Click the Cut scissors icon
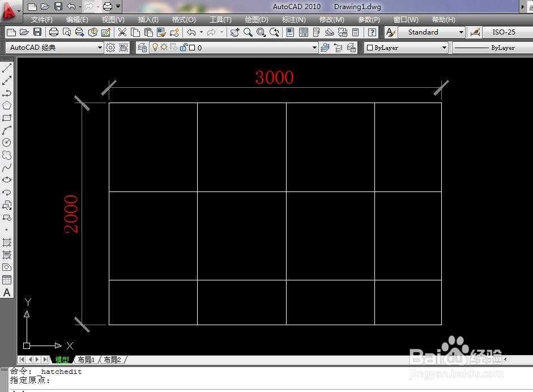The image size is (533, 392). (122, 32)
